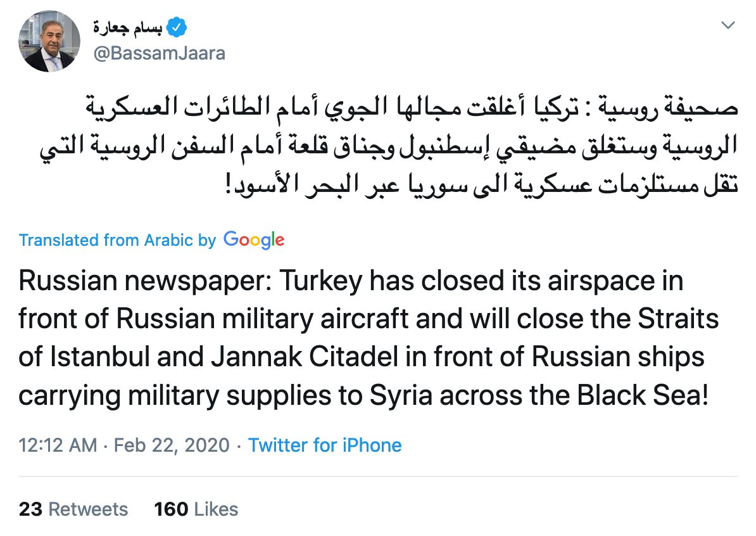Click the retweet count number 23
Image resolution: width=756 pixels, height=536 pixels.
click(x=31, y=509)
